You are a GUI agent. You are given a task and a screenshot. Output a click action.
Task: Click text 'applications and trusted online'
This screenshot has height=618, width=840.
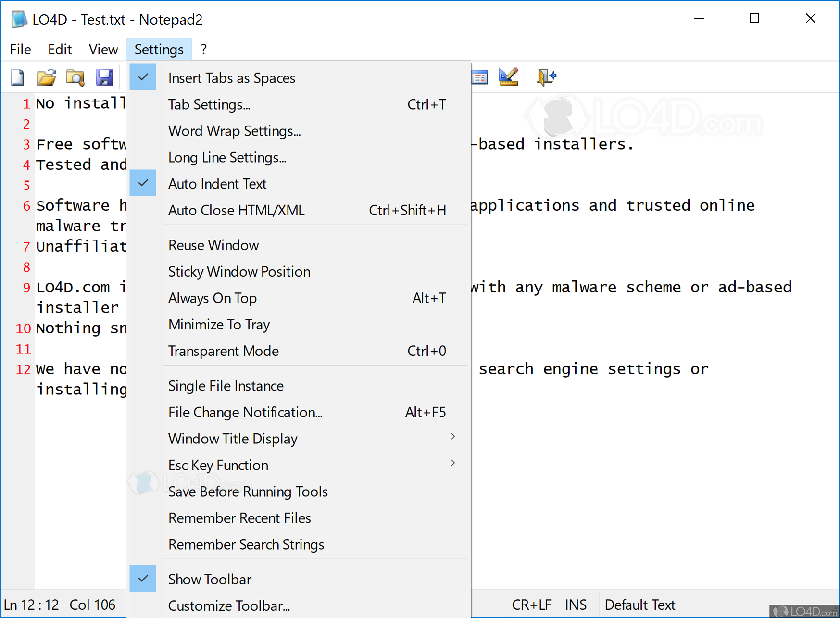point(613,205)
